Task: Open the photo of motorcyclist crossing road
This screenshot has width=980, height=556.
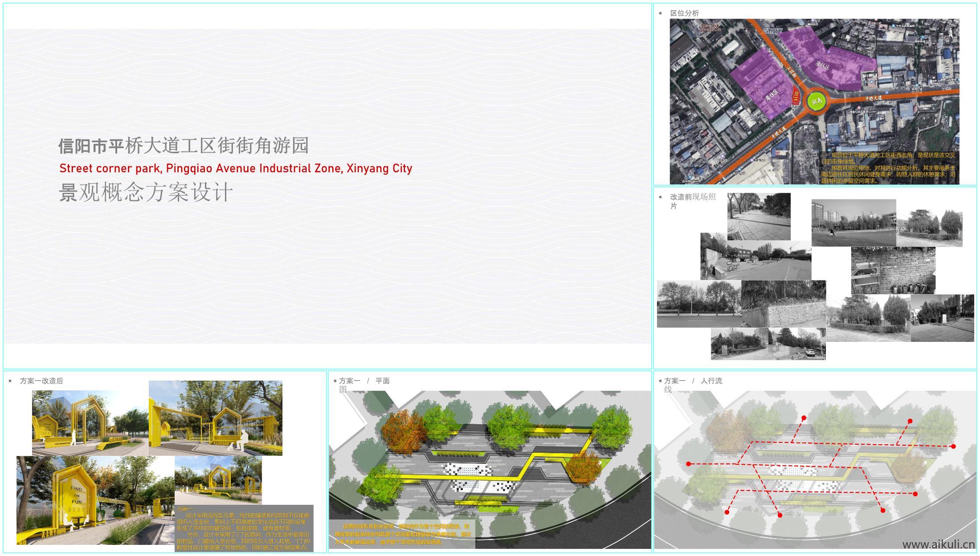Action: (853, 223)
